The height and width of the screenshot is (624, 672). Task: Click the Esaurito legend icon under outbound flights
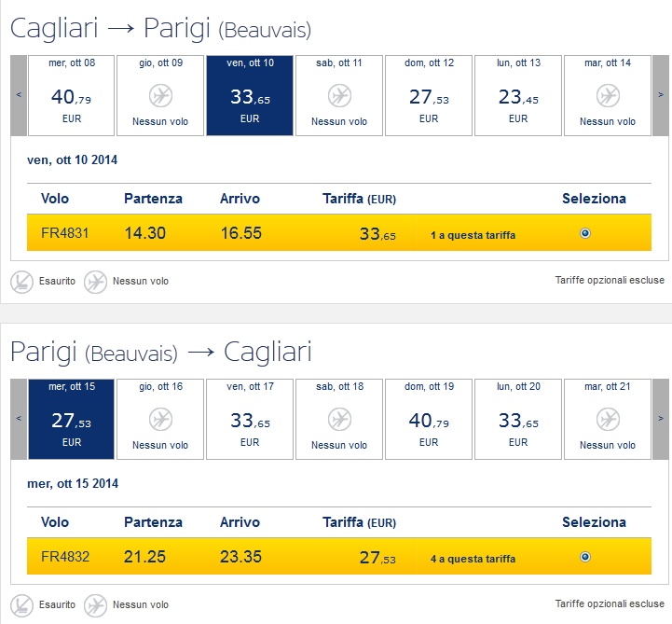[x=21, y=281]
